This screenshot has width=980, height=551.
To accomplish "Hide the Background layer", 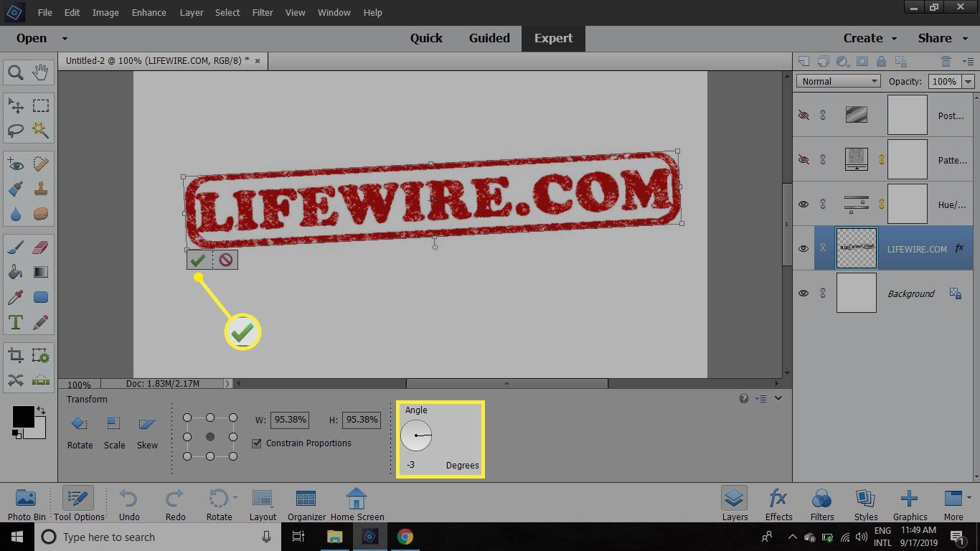I will coord(804,293).
